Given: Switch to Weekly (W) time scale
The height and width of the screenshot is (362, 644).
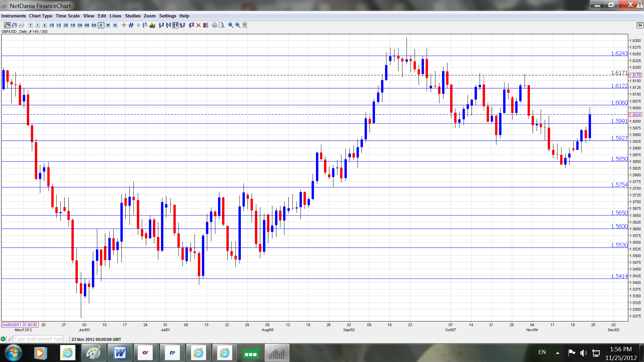Looking at the screenshot, I should [x=108, y=25].
